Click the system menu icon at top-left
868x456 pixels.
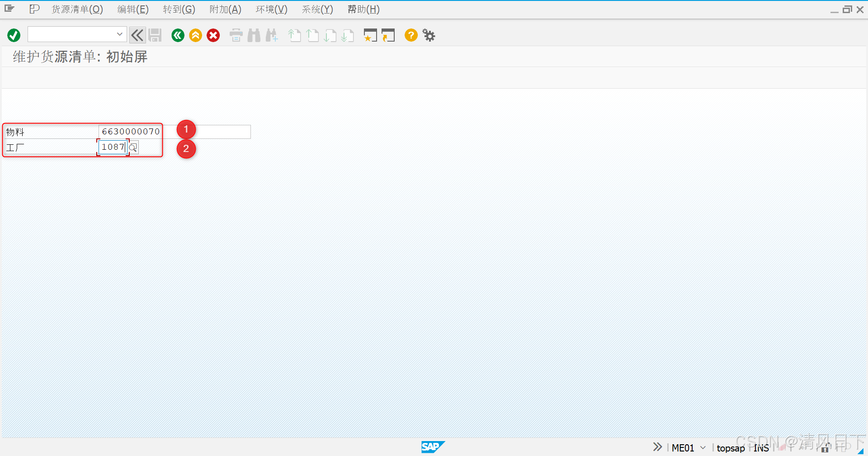click(9, 9)
